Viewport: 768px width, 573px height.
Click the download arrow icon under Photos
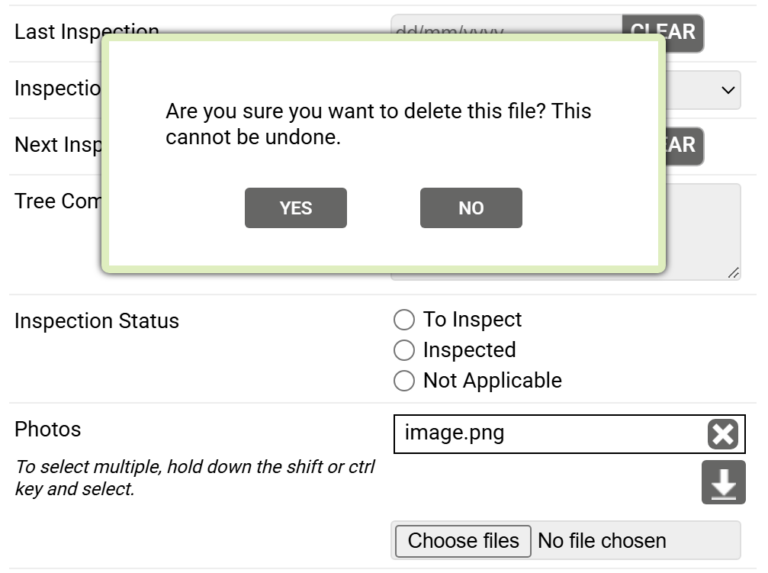point(723,482)
